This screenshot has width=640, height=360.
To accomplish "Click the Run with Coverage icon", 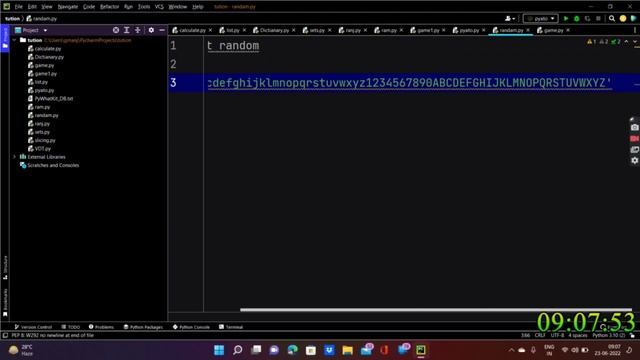I will coord(587,18).
